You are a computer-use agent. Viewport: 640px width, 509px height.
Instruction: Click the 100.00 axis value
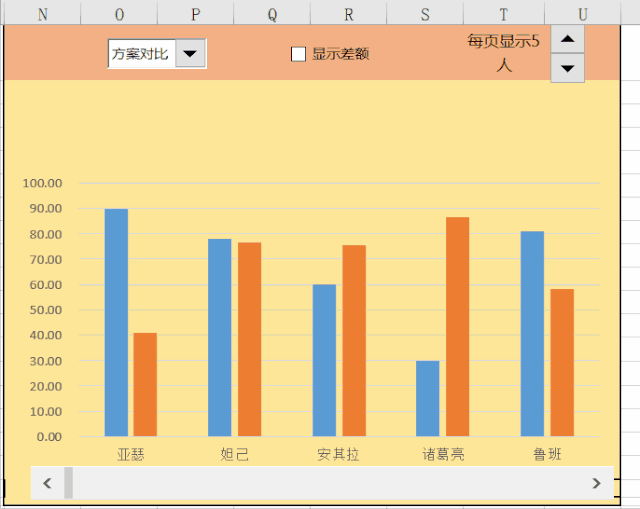point(42,183)
